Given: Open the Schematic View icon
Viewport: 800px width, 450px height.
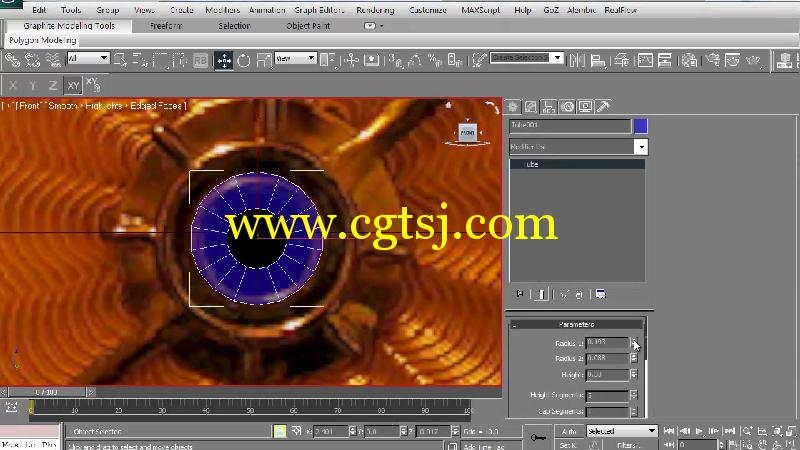Looking at the screenshot, I should pos(665,60).
